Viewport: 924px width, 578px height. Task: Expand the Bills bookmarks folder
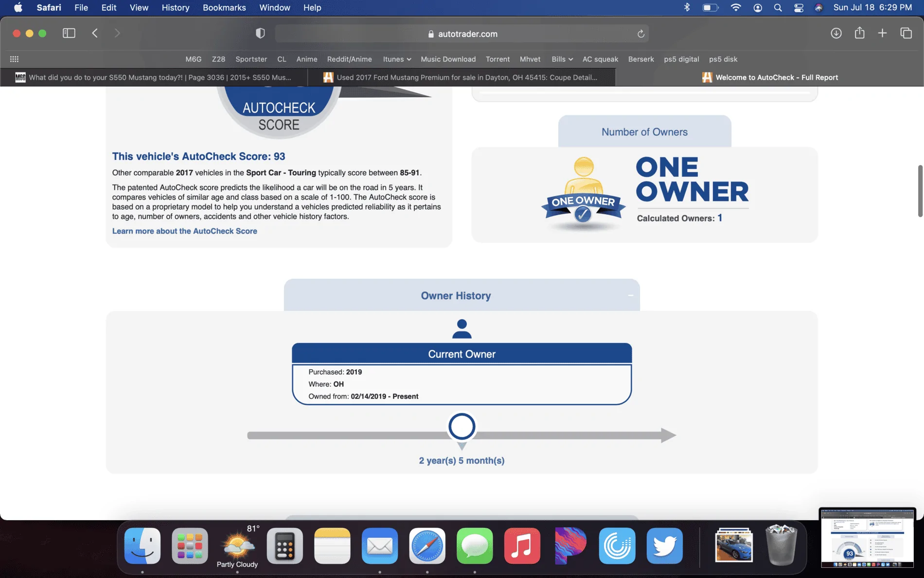click(x=562, y=59)
